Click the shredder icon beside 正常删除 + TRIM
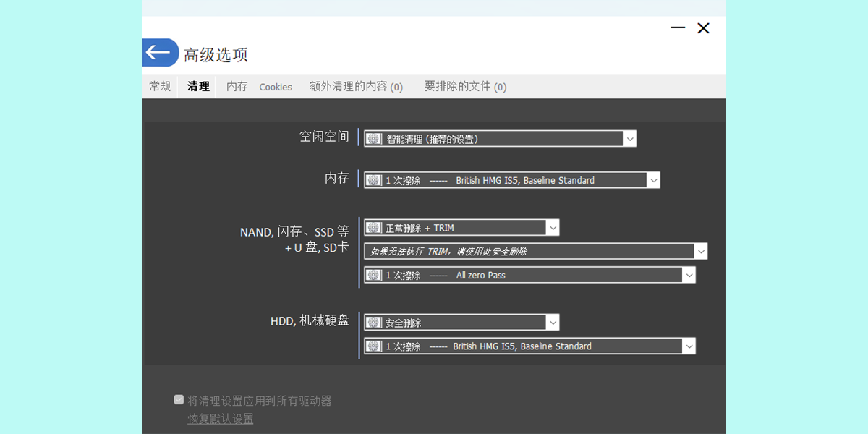This screenshot has height=434, width=868. pyautogui.click(x=374, y=227)
